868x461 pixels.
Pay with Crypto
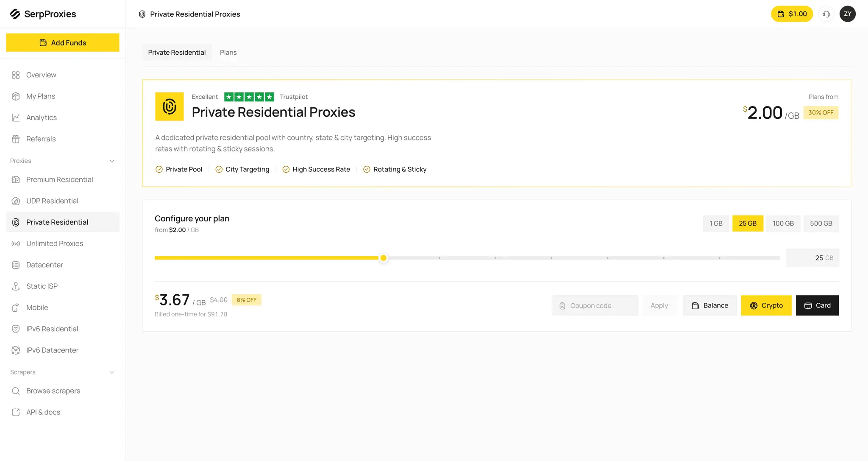(x=766, y=305)
